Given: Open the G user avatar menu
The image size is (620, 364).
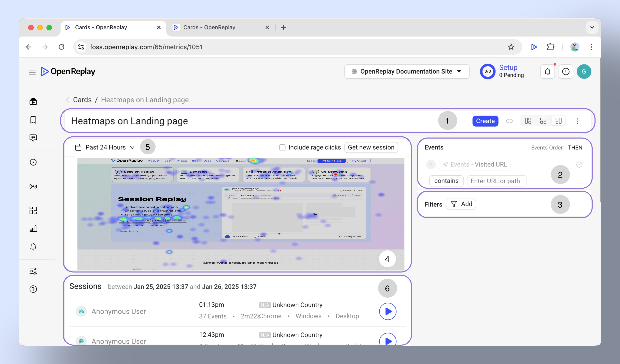Looking at the screenshot, I should click(584, 71).
